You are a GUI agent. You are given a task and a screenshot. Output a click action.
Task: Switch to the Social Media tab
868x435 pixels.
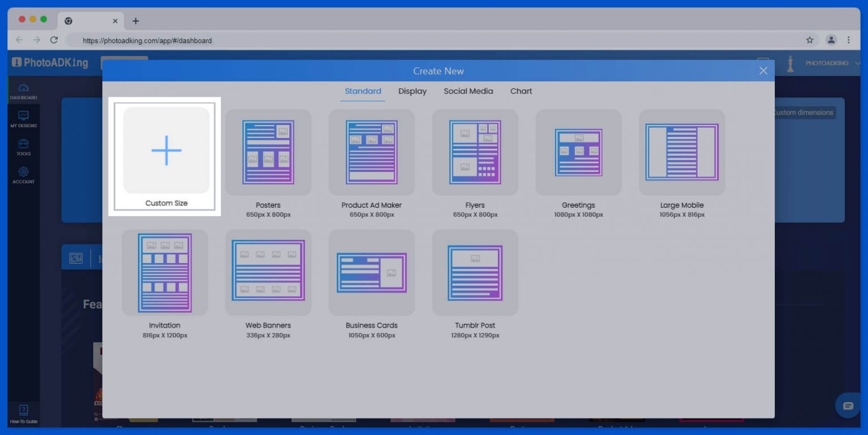[468, 91]
